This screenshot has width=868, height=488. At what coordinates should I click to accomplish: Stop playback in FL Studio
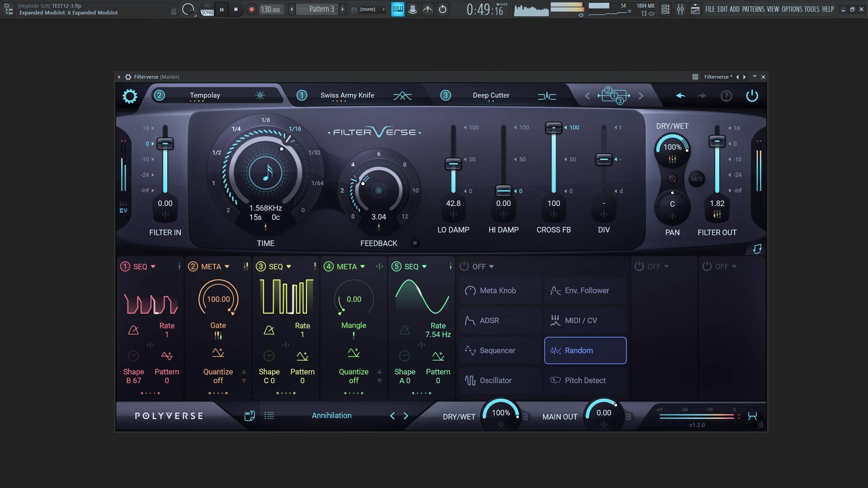pyautogui.click(x=236, y=9)
